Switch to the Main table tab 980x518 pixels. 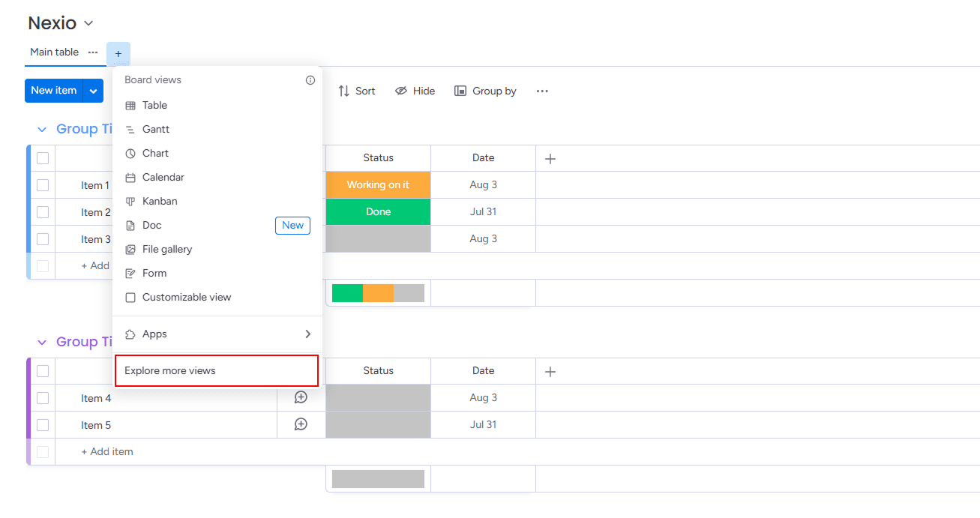pos(54,52)
